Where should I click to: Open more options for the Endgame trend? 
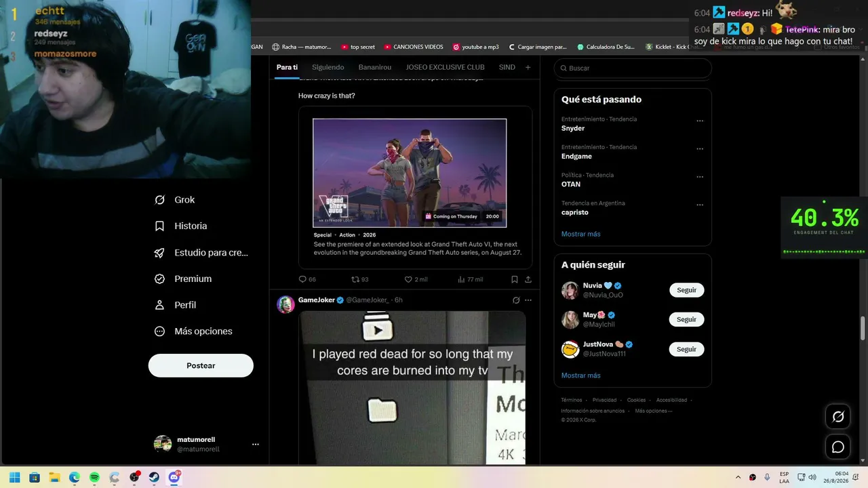tap(700, 149)
